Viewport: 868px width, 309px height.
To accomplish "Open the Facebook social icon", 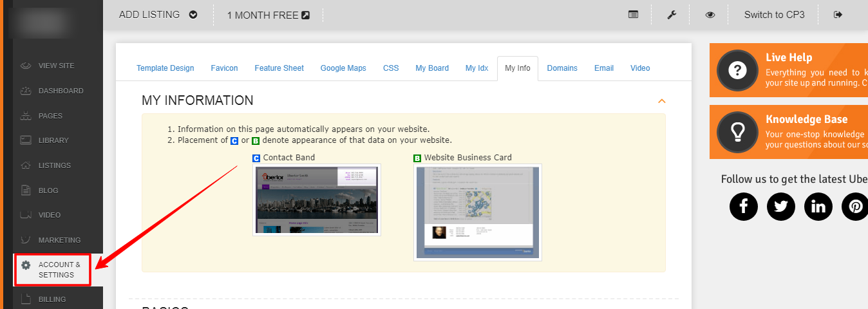I will (744, 207).
